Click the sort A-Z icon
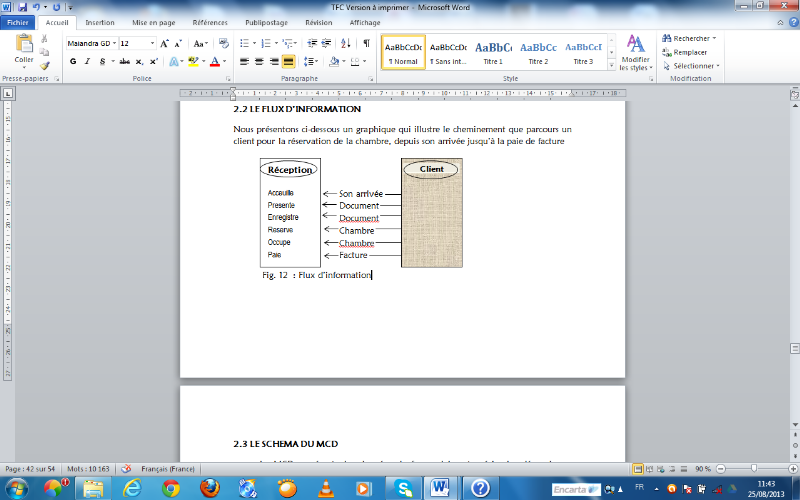The image size is (800, 500). [346, 44]
